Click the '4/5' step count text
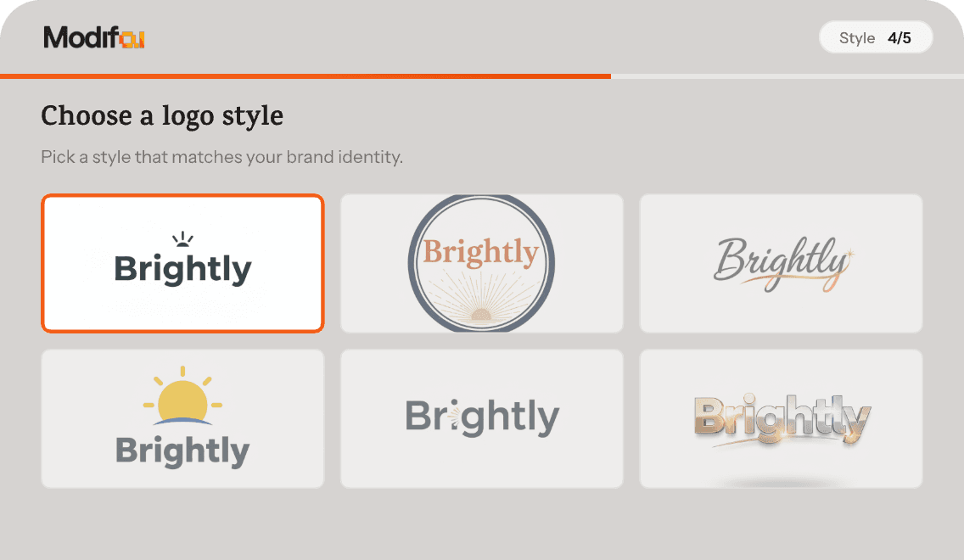This screenshot has width=964, height=560. (900, 38)
